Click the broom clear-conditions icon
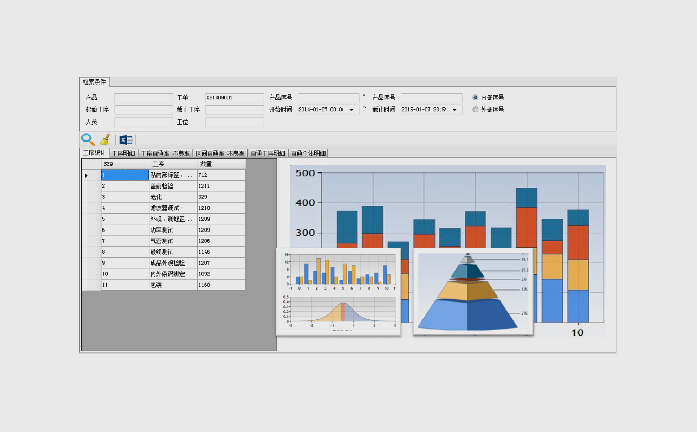Screen dimensions: 697x432 105,140
